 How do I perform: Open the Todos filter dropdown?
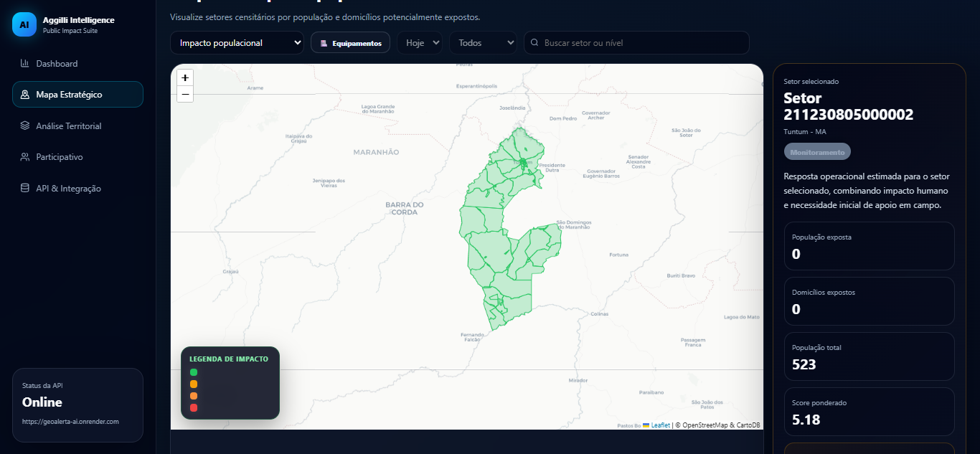[x=483, y=43]
